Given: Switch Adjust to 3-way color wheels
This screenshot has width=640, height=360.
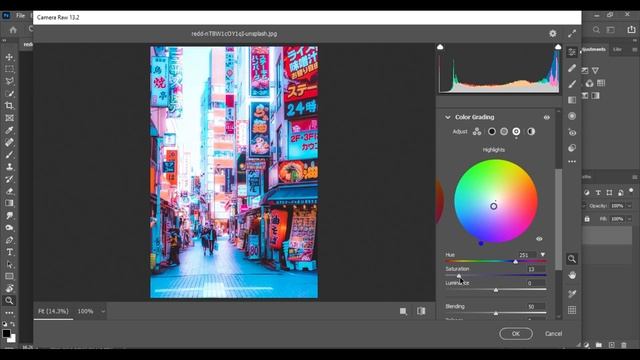Looking at the screenshot, I should pyautogui.click(x=477, y=131).
